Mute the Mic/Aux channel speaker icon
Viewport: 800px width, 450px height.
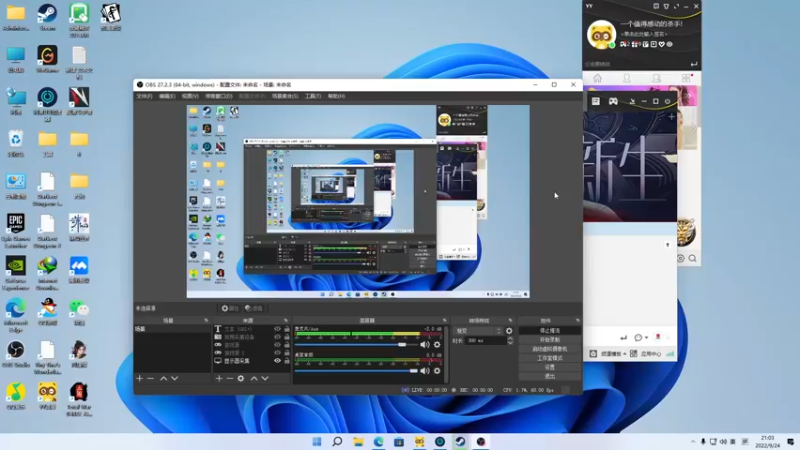coord(424,345)
